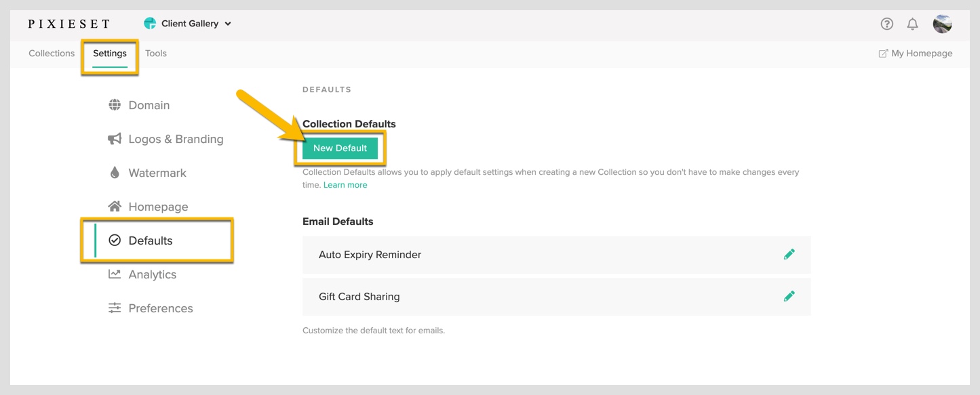Visit the My Homepage link
The height and width of the screenshot is (395, 980).
(915, 54)
